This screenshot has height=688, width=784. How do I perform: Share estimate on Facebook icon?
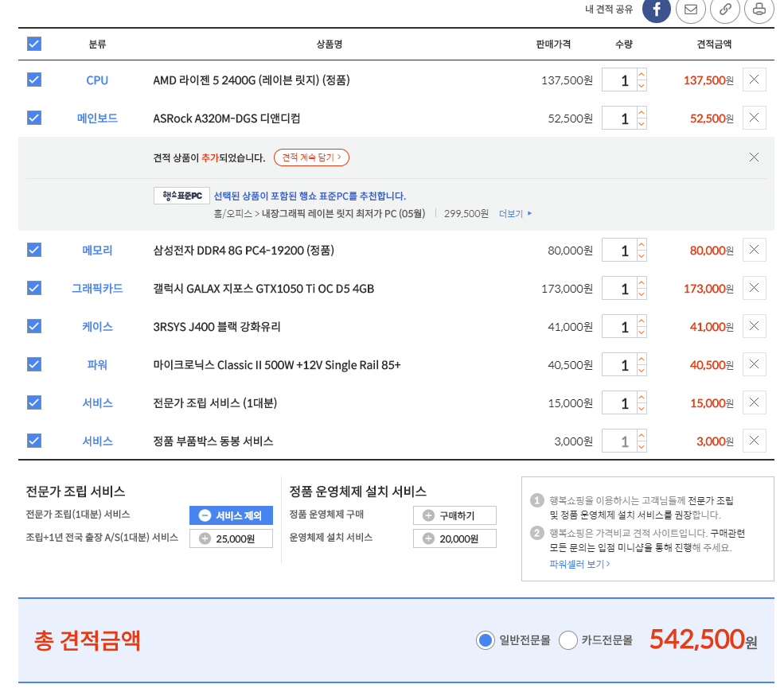tap(656, 10)
